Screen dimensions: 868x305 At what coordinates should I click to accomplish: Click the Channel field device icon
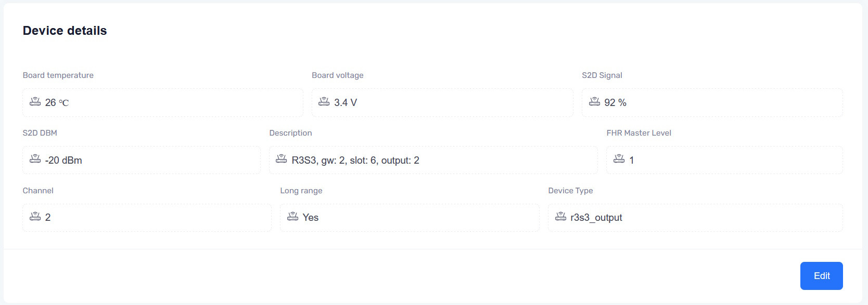point(35,217)
